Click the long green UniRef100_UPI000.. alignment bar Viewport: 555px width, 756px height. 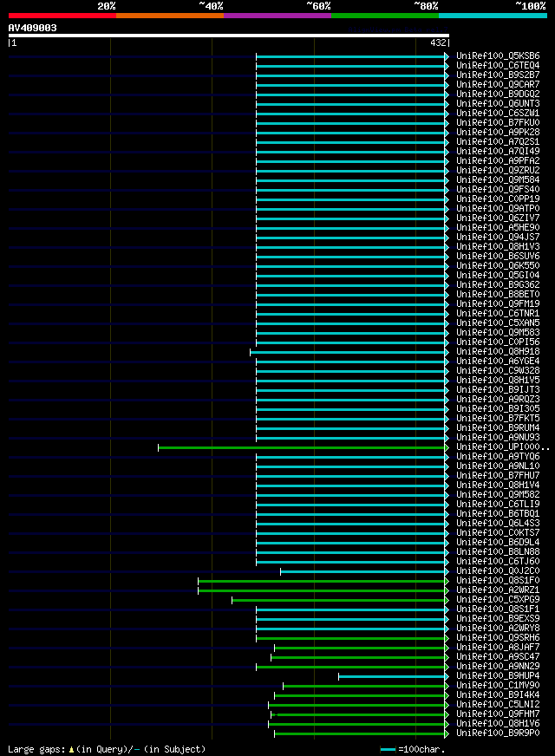[x=302, y=448]
